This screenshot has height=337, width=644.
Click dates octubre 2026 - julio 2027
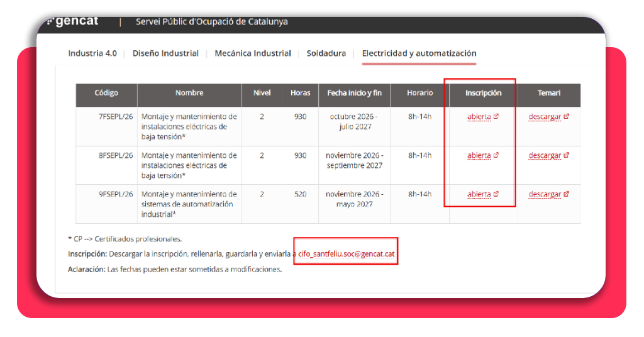pos(355,121)
